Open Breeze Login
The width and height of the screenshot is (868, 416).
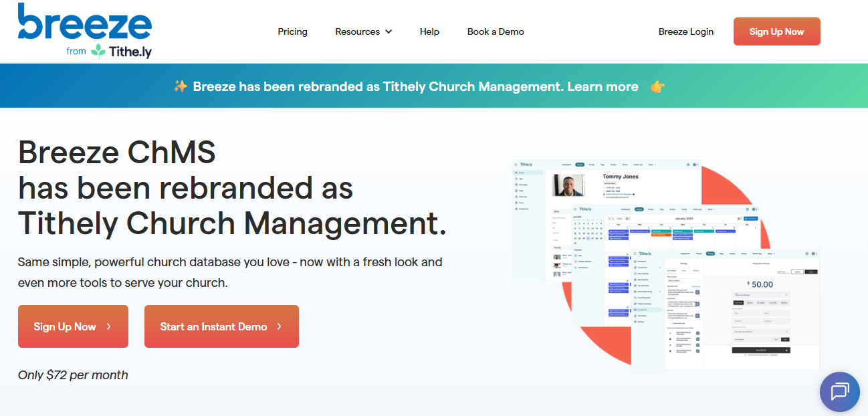tap(686, 31)
